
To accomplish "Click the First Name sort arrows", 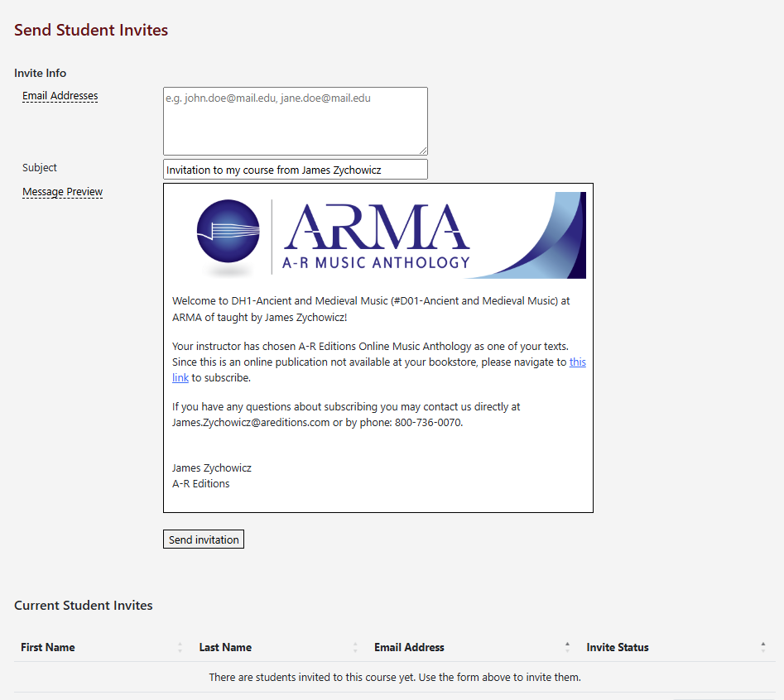I will (x=180, y=648).
